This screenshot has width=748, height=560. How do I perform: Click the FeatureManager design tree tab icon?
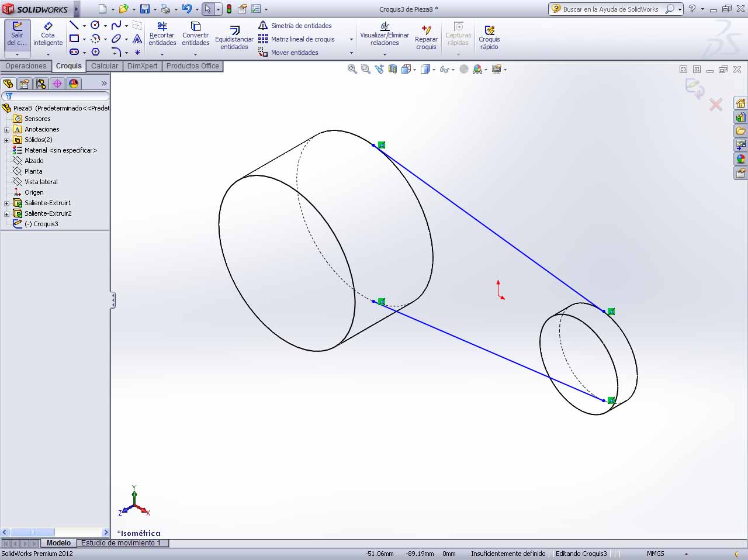point(8,84)
